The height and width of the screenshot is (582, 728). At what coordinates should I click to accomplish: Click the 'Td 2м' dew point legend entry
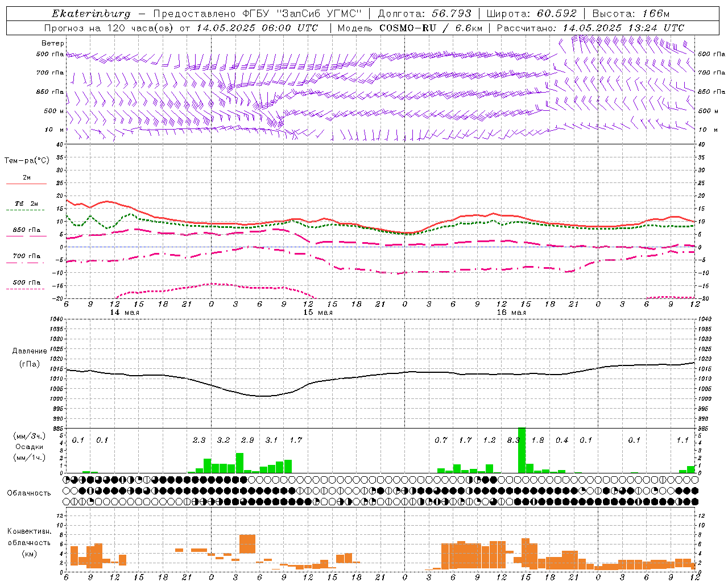[x=27, y=206]
